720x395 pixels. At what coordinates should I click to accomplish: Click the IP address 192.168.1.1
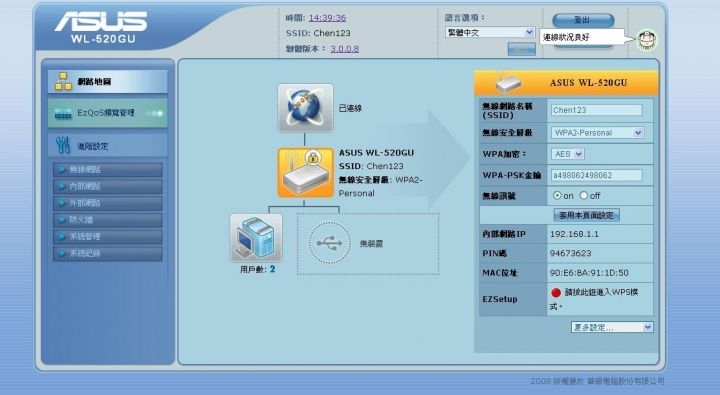click(x=574, y=234)
